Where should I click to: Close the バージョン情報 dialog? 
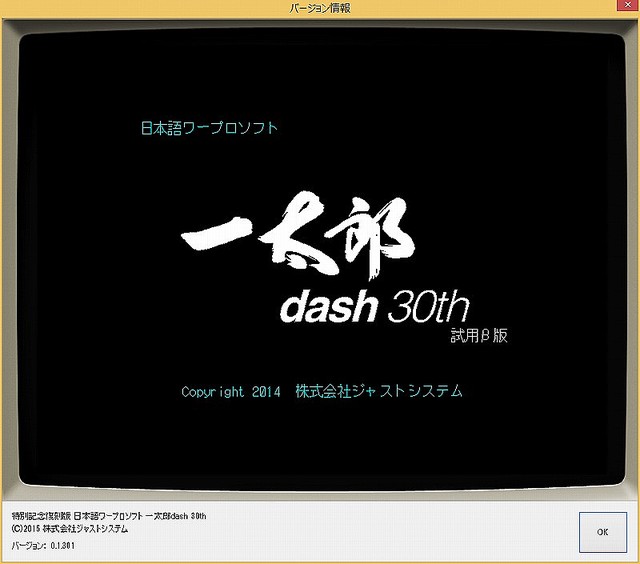click(628, 4)
